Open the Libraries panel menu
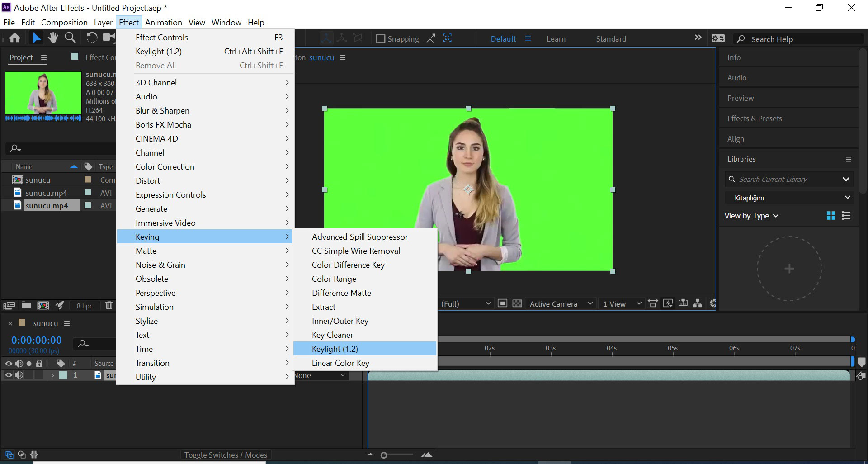 coord(849,159)
